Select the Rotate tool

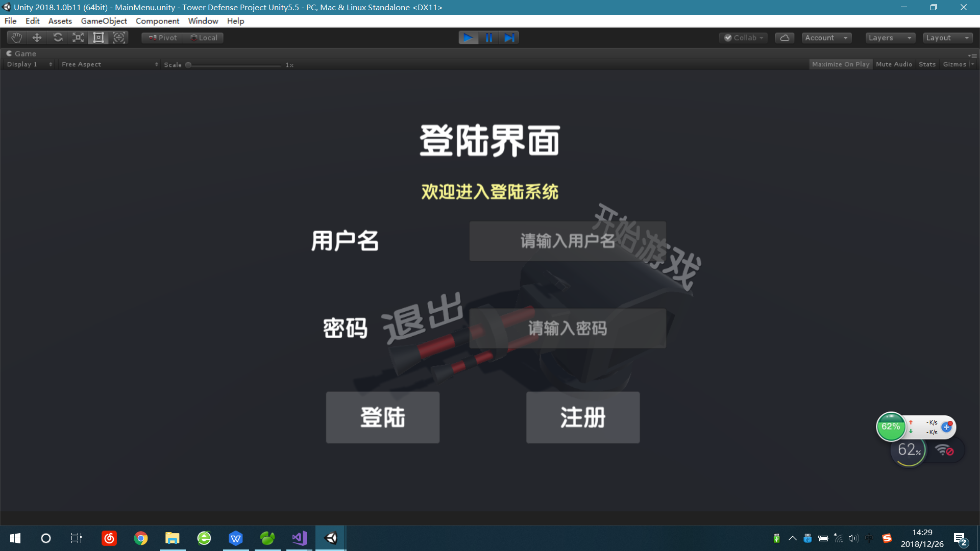(58, 38)
